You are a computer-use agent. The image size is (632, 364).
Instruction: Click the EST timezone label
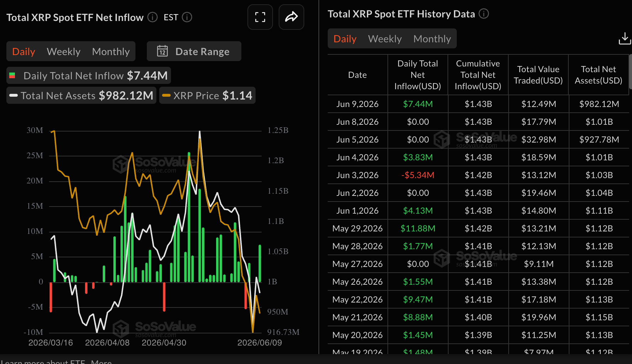[171, 17]
